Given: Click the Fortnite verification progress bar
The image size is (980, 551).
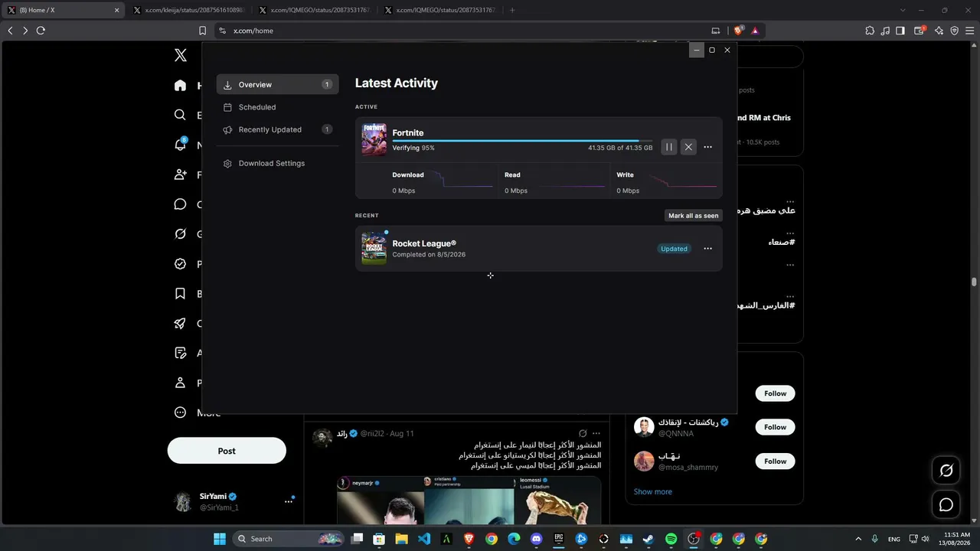Looking at the screenshot, I should click(x=522, y=141).
